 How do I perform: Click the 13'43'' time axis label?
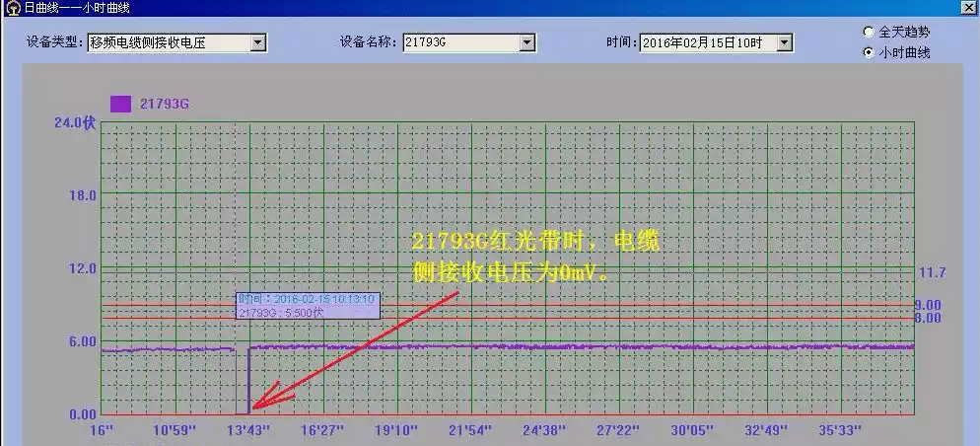(248, 430)
